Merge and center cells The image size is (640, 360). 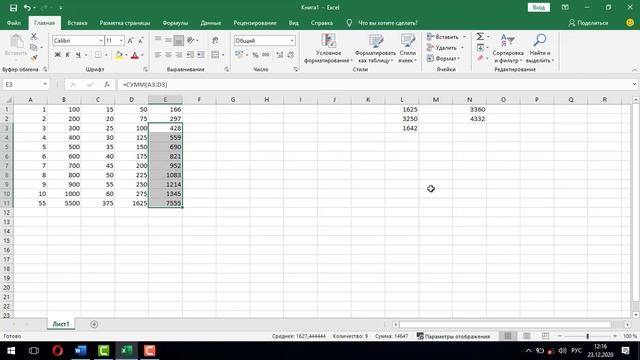(215, 55)
